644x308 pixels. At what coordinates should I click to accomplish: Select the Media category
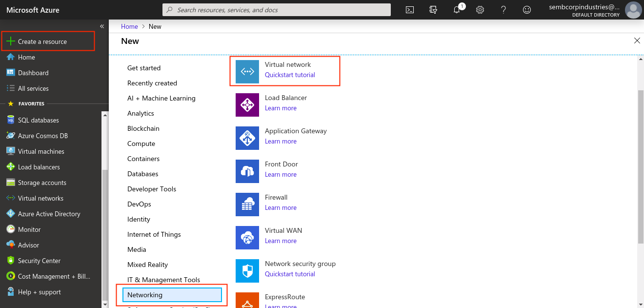pos(137,249)
